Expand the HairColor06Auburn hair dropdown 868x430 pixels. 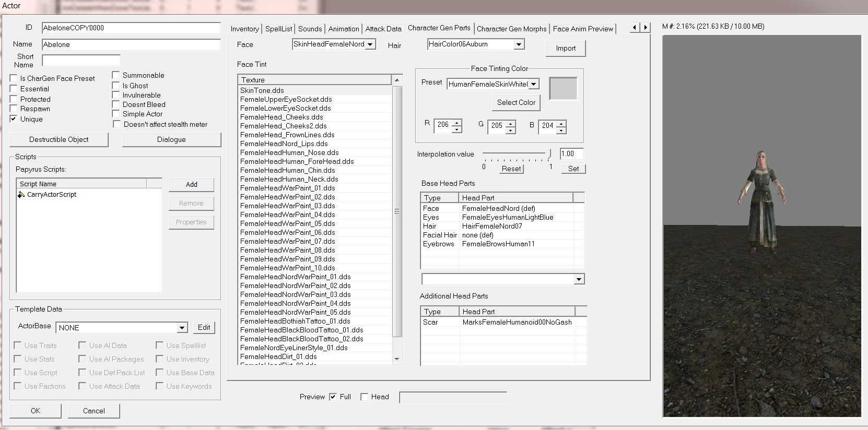click(519, 45)
